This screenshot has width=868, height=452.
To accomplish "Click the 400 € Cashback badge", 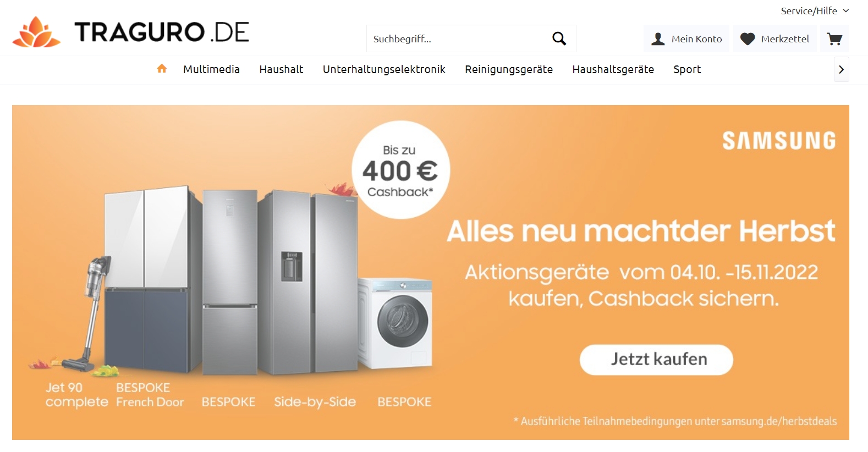I will click(x=400, y=170).
